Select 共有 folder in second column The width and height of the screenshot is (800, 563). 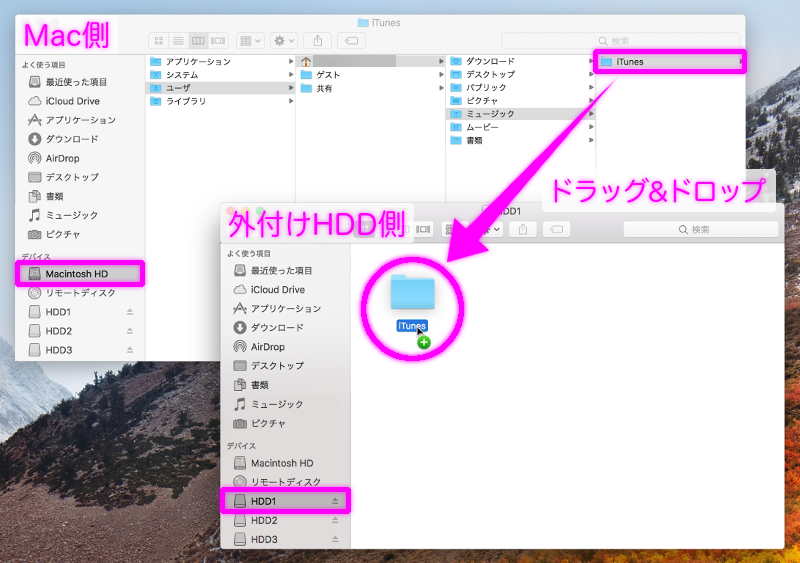[x=370, y=88]
